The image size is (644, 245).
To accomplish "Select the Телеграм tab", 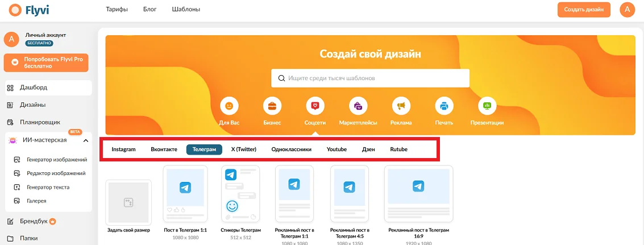I will pyautogui.click(x=204, y=150).
